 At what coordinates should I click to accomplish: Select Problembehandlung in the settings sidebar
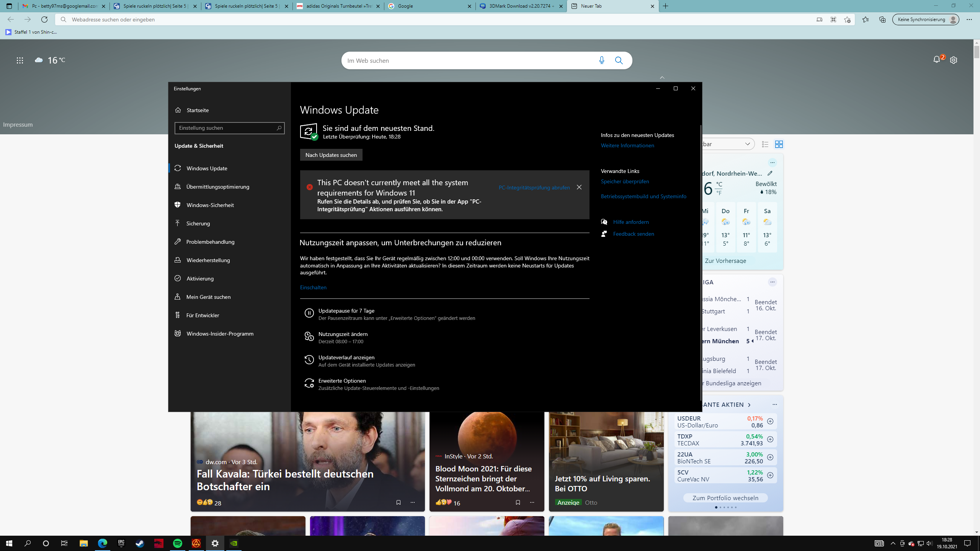click(x=210, y=242)
